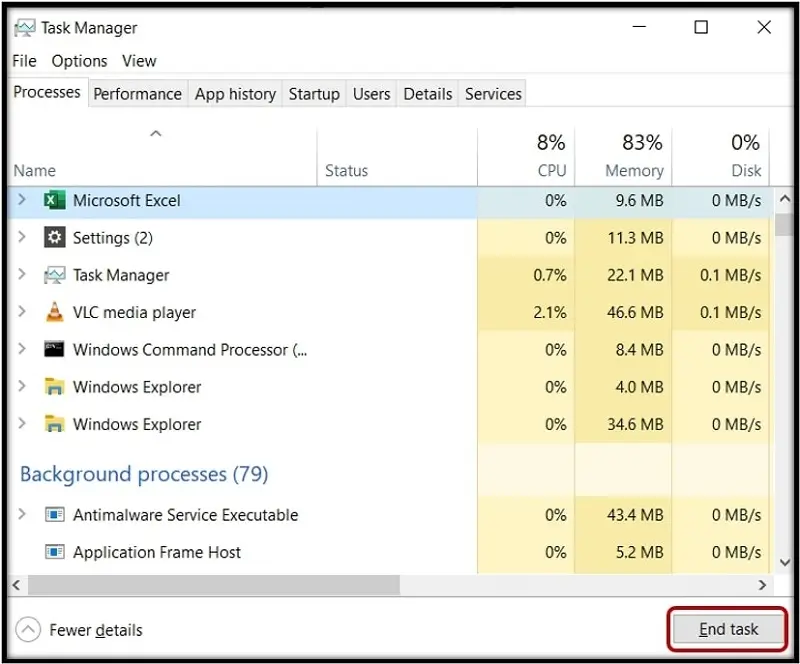Open the Startup tab
Viewport: 800px width, 664px height.
(x=314, y=93)
